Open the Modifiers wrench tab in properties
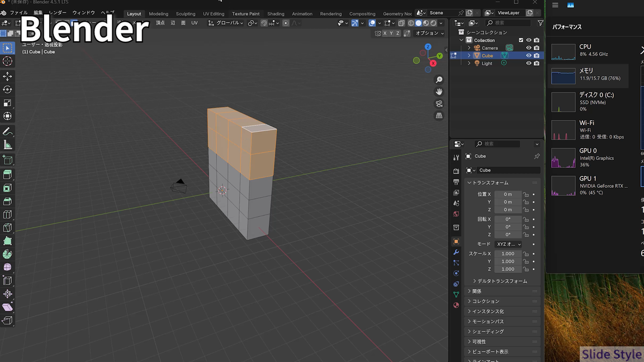 tap(456, 252)
